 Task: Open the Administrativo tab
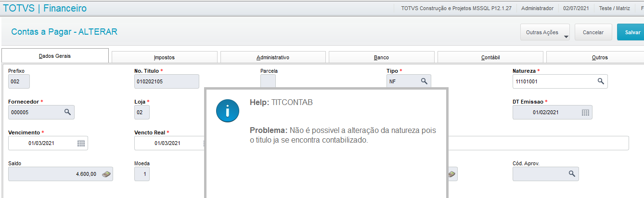tap(273, 57)
